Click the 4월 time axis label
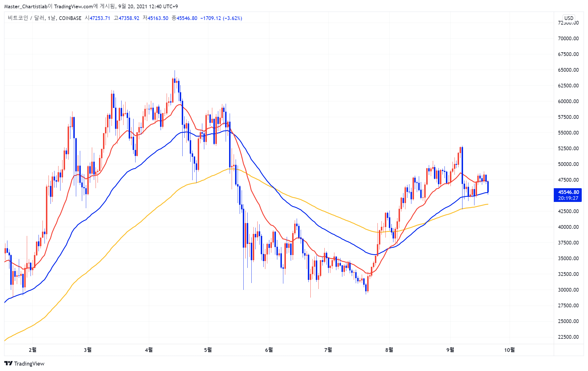Viewport: 588px width, 371px height. (149, 350)
